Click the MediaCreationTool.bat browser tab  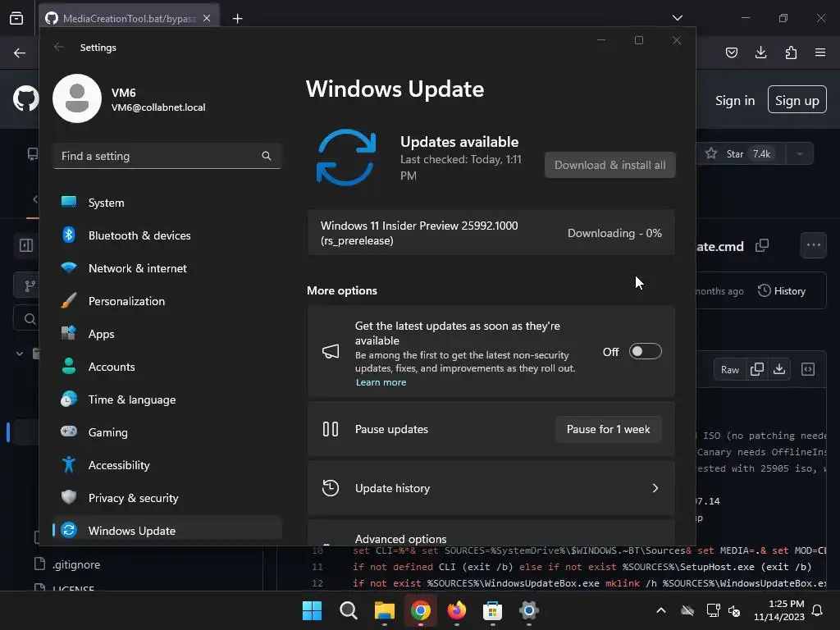click(129, 18)
